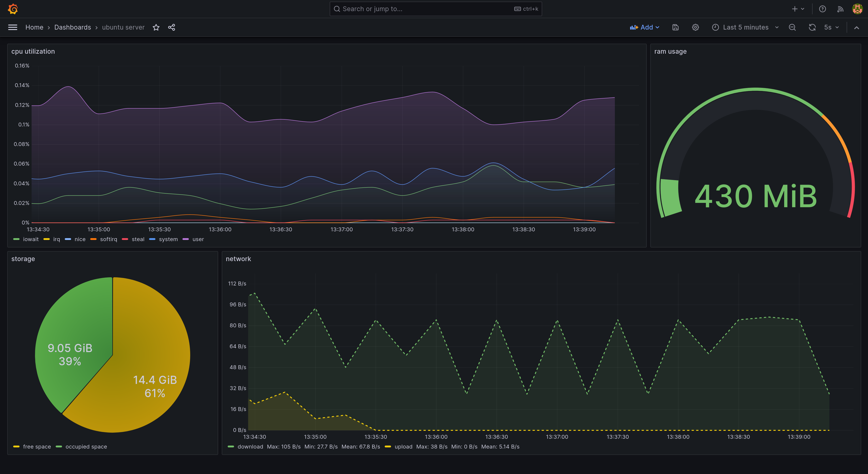Click the upload yellow color swatch

point(388,447)
